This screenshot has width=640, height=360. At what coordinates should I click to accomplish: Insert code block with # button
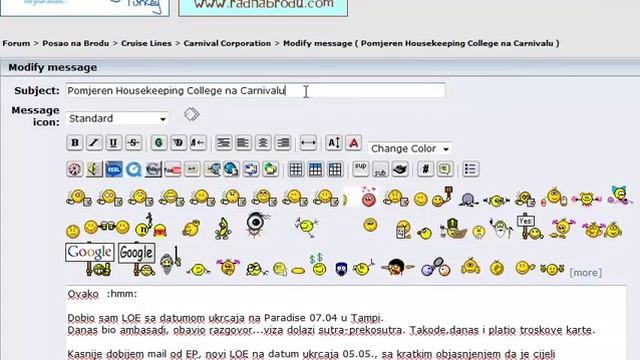(x=425, y=169)
